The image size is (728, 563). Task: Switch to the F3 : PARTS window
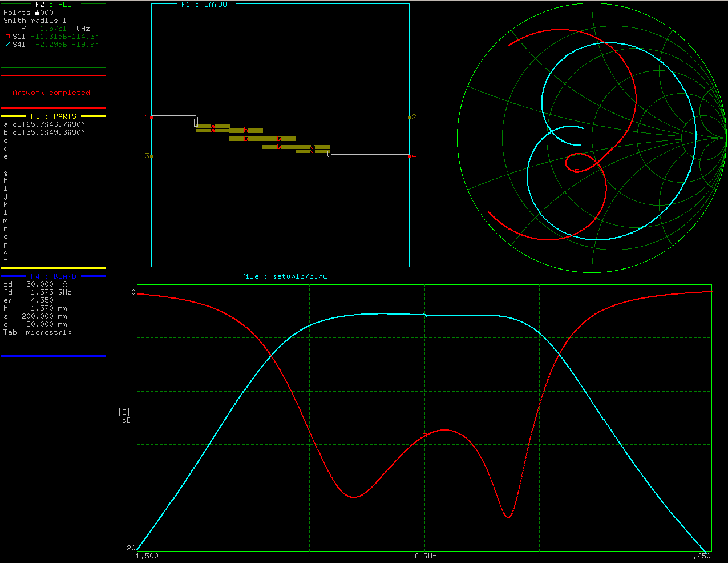(53, 116)
